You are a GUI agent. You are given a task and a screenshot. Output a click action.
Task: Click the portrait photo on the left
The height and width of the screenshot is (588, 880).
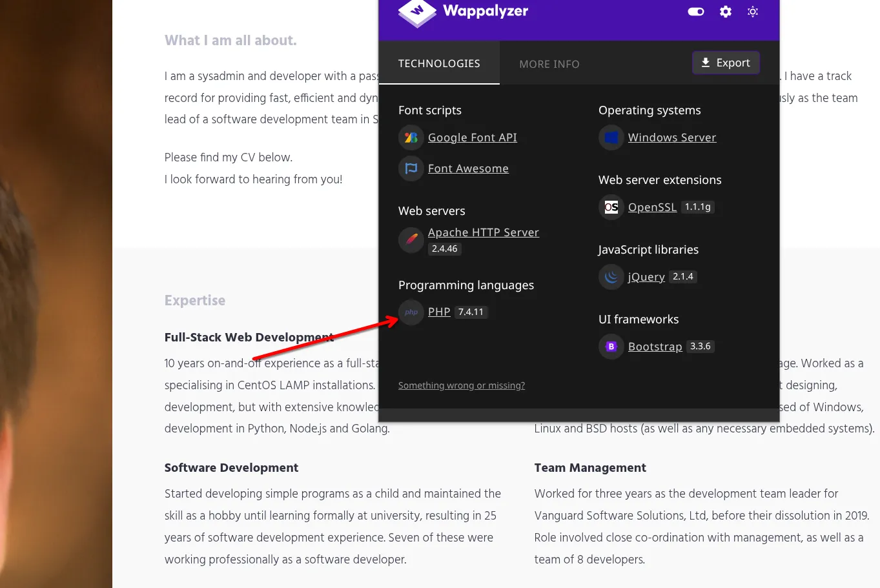click(x=56, y=294)
